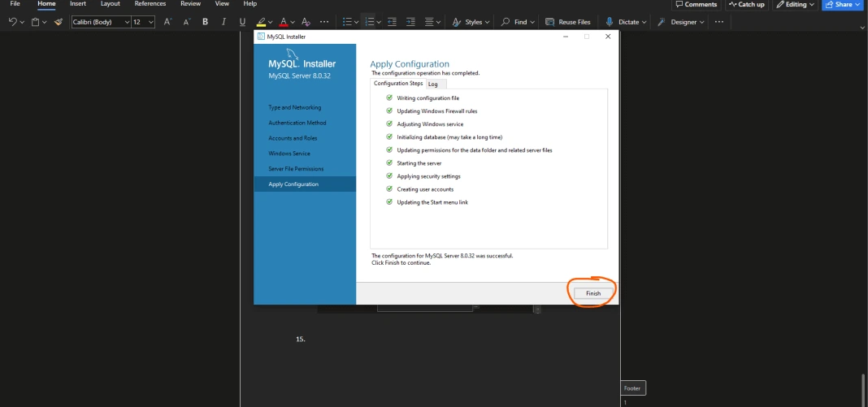Click the Increase Indent icon

point(410,22)
